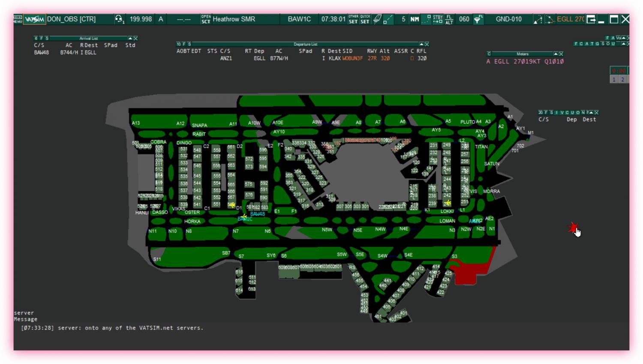
Task: Collapse the Departure List with arrow
Action: (421, 44)
